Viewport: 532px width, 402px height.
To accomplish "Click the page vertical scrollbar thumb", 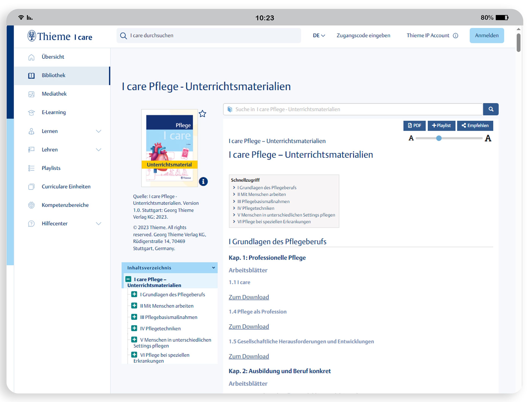I will [x=519, y=43].
